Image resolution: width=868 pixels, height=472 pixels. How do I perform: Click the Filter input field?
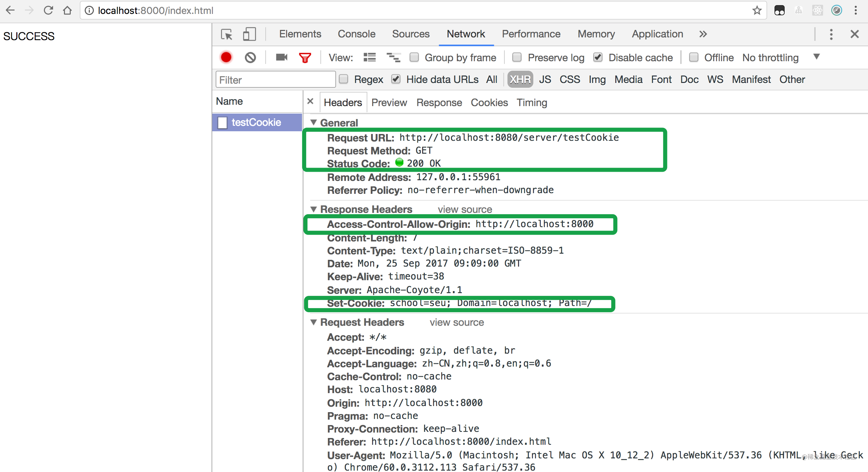coord(274,80)
